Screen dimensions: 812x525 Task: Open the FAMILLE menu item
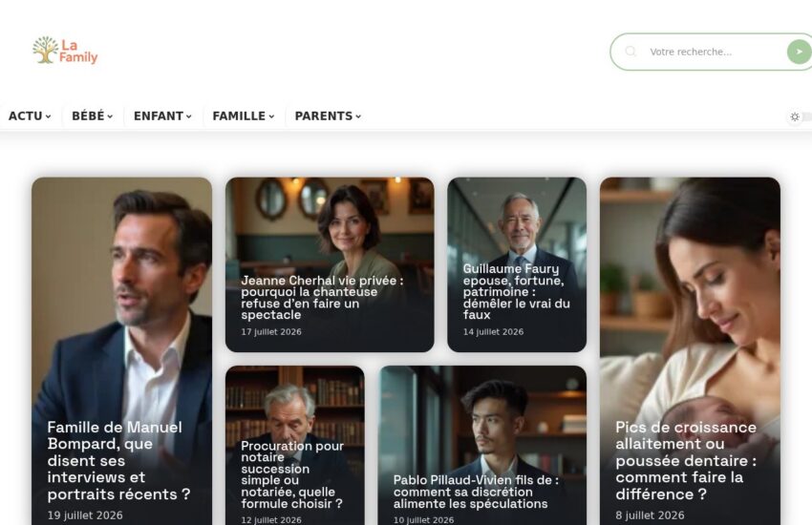coord(243,115)
